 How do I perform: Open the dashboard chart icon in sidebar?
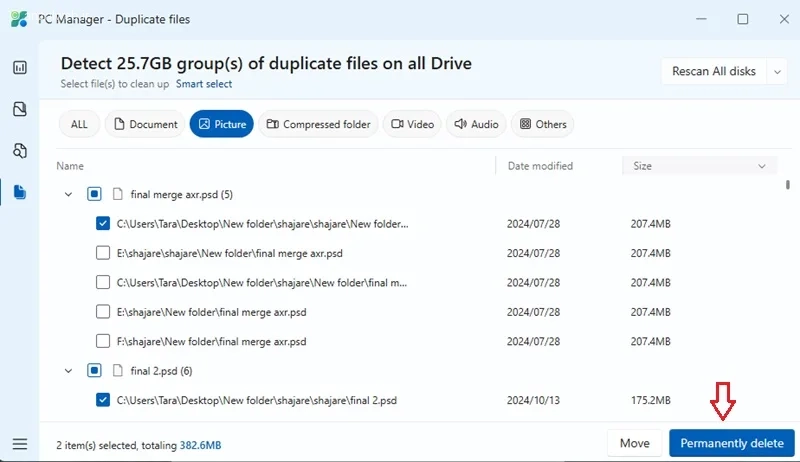coord(20,67)
